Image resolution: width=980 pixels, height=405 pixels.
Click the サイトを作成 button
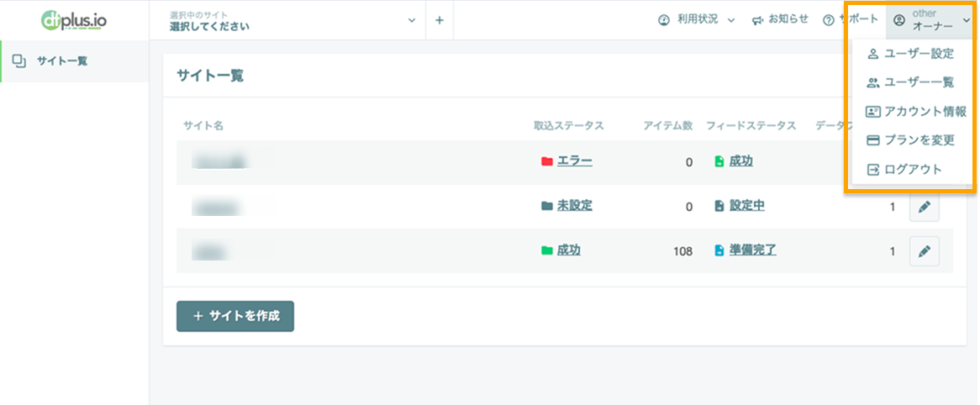pos(235,316)
